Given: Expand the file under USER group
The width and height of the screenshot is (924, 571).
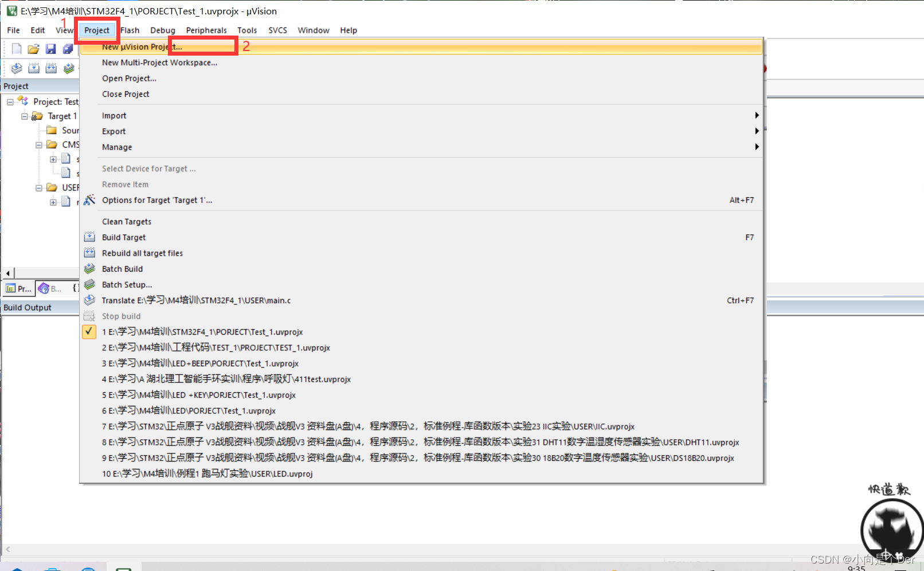Looking at the screenshot, I should pos(53,202).
